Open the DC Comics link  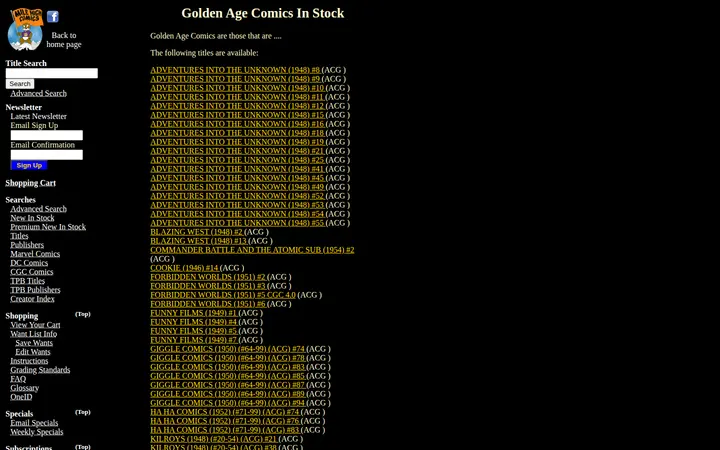(x=29, y=263)
